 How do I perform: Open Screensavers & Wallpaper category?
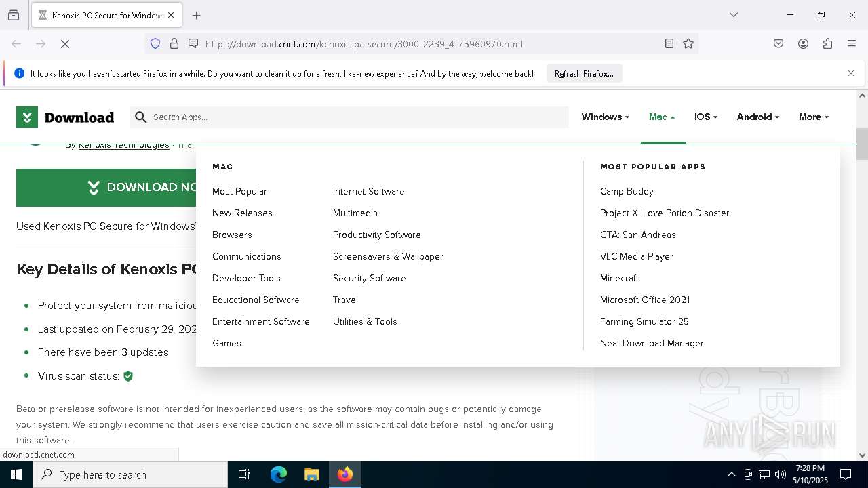click(388, 256)
